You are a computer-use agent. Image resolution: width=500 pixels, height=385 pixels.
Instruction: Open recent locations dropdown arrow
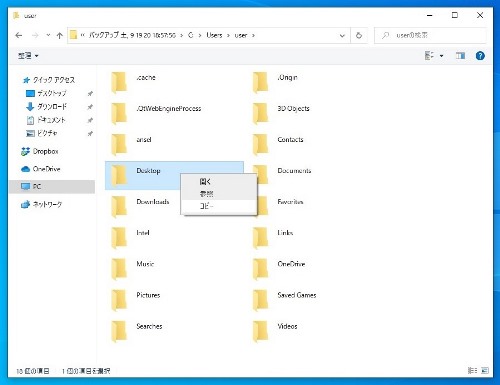[48, 35]
